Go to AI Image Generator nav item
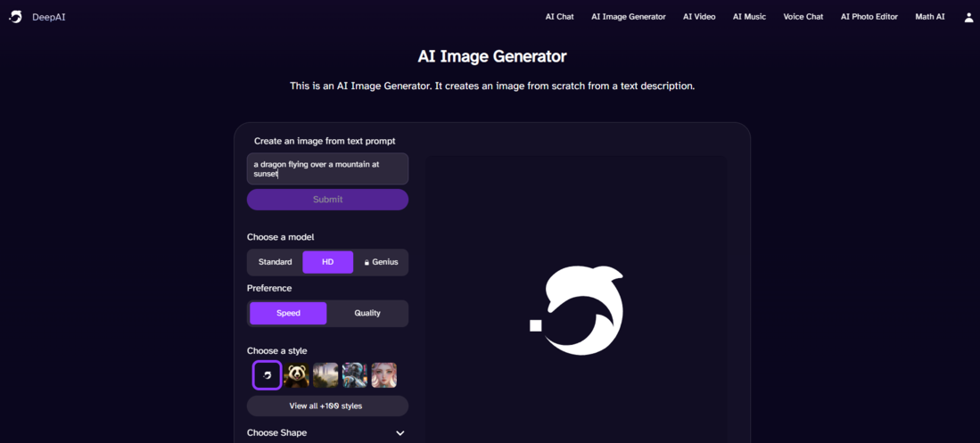This screenshot has height=443, width=980. (629, 17)
